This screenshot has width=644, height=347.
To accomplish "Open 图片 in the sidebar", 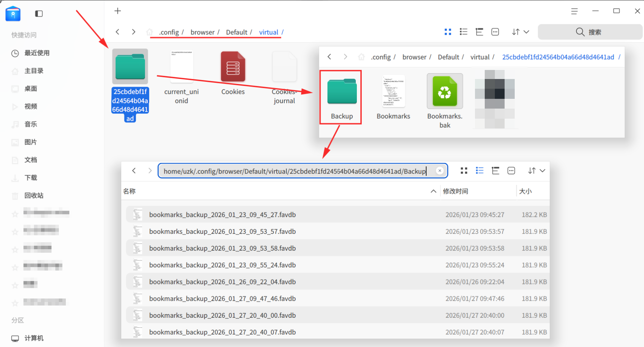I will point(31,142).
